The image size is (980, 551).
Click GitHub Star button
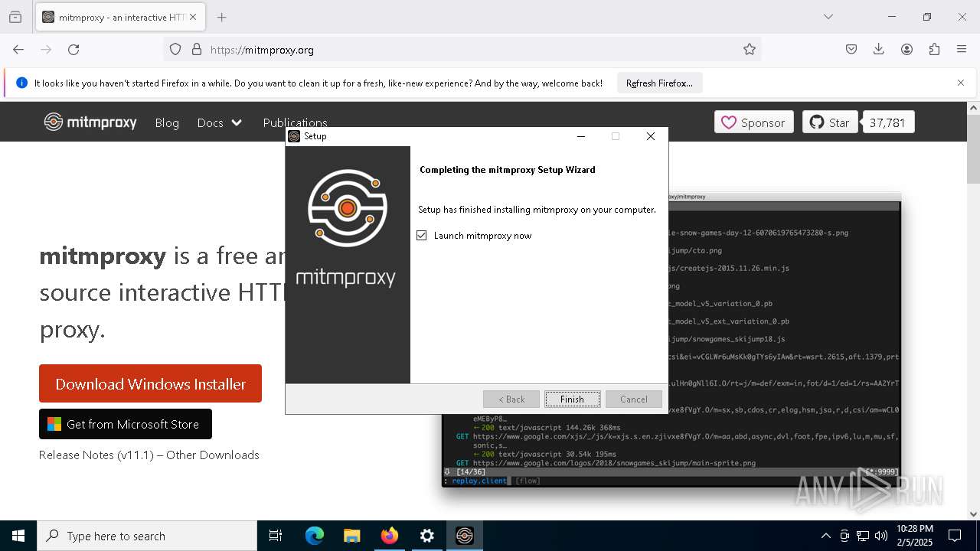click(830, 122)
